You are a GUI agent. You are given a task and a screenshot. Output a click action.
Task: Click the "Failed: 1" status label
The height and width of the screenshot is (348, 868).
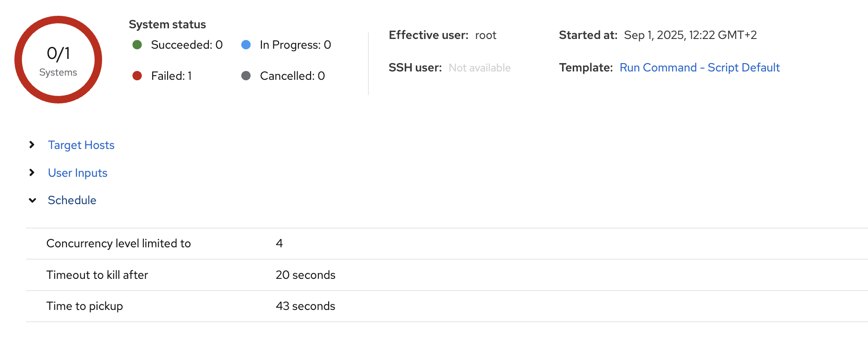[x=171, y=76]
